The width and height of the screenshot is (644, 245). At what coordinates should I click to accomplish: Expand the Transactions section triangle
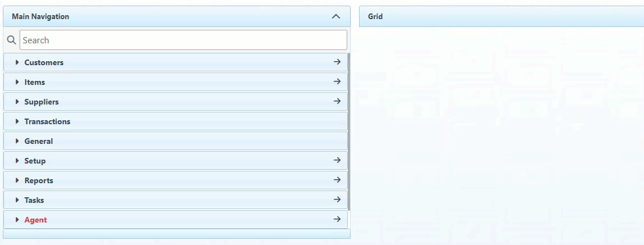pyautogui.click(x=17, y=121)
